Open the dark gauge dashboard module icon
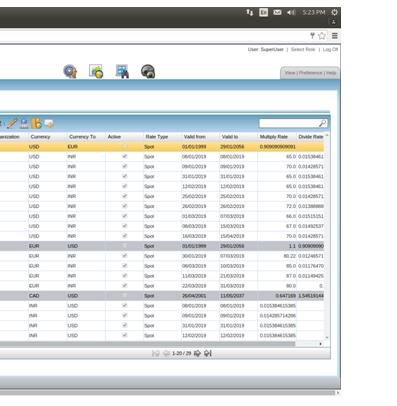This screenshot has height=406, width=397. (148, 71)
